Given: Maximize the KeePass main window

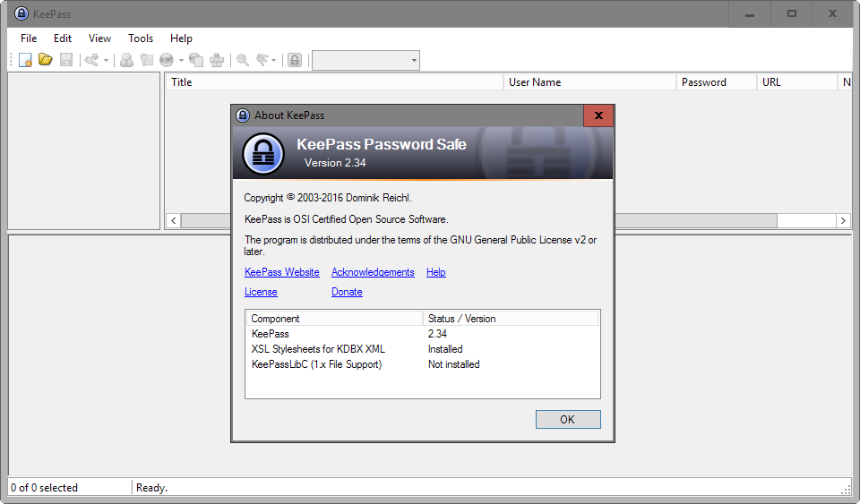Looking at the screenshot, I should pyautogui.click(x=791, y=13).
